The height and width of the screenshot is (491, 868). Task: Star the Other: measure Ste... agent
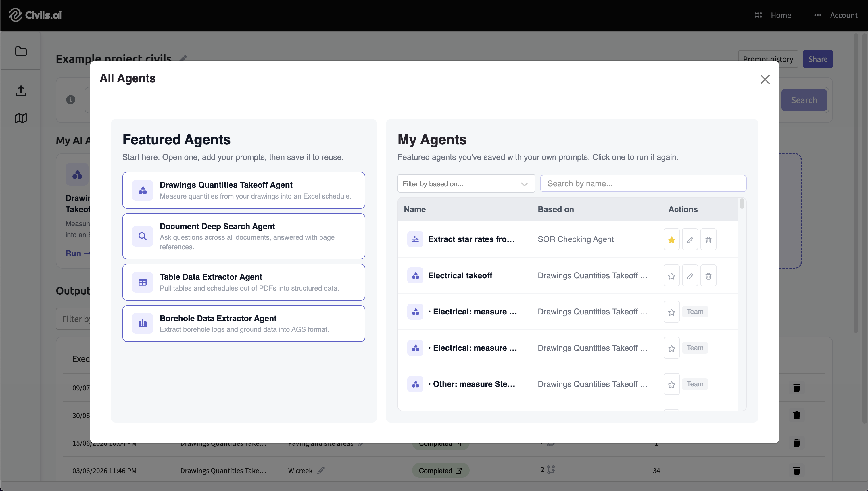[x=671, y=384]
